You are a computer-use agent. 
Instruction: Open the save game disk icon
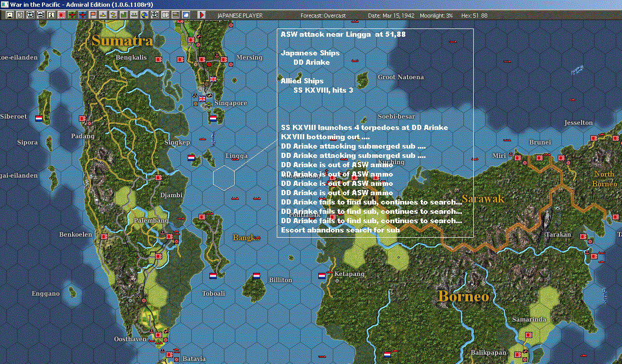(x=10, y=15)
